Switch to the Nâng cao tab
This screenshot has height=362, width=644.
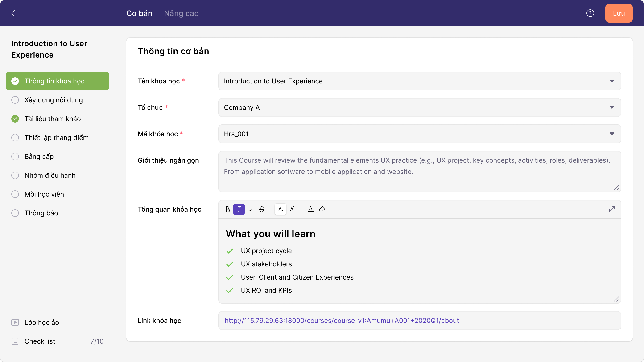click(181, 13)
